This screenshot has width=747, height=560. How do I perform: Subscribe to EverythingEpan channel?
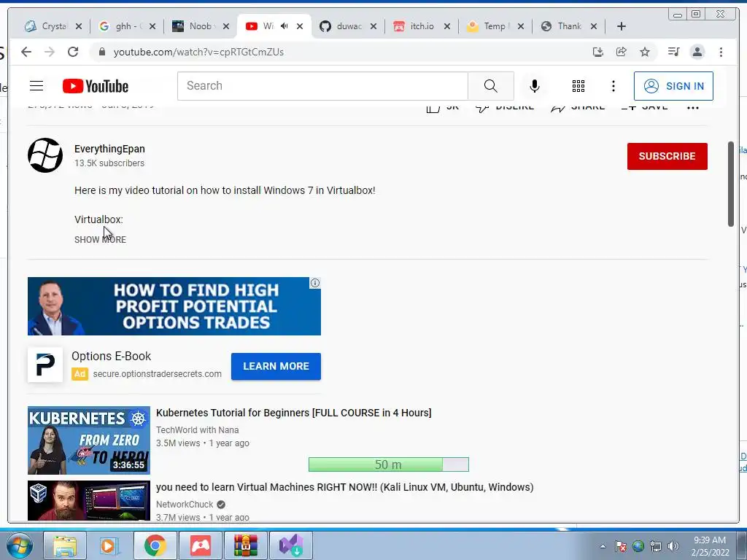click(667, 156)
